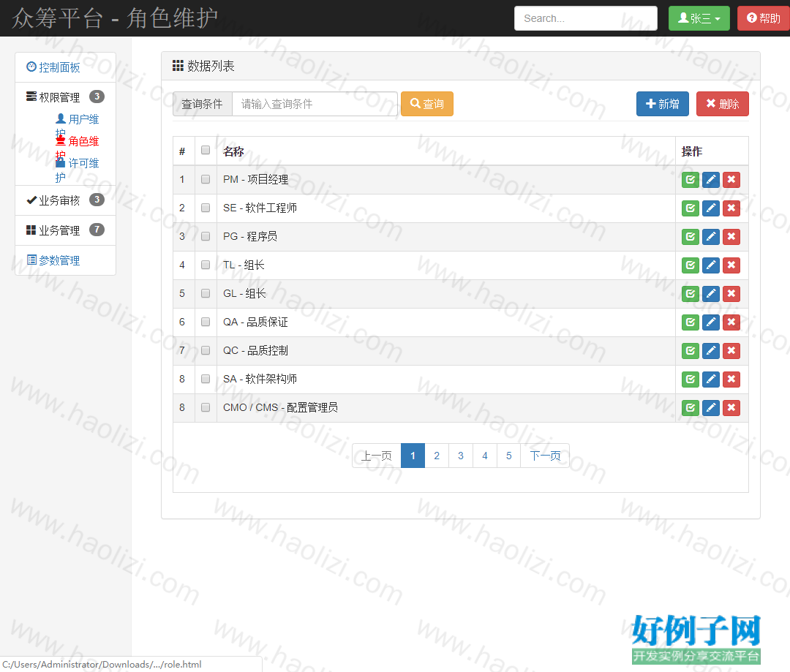790x672 pixels.
Task: Click the assign icon for PM - 项目经理 row
Action: (x=691, y=180)
